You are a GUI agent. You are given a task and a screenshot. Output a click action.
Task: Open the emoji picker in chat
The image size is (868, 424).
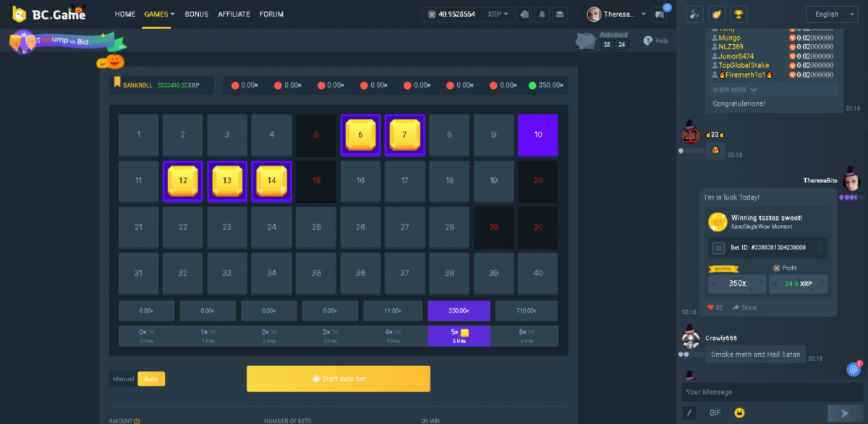tap(739, 412)
